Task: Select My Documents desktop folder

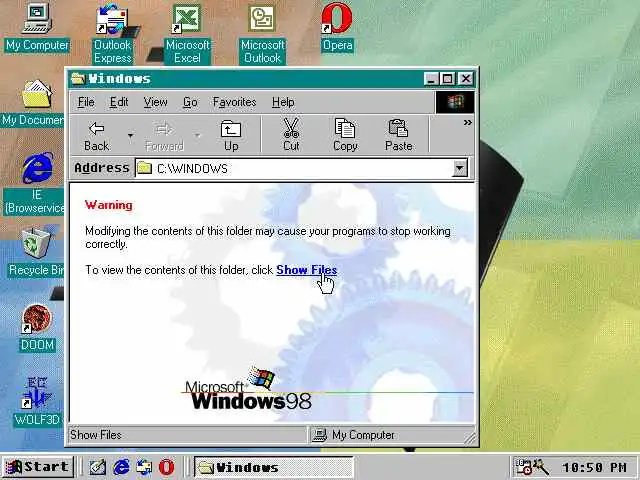Action: click(33, 103)
